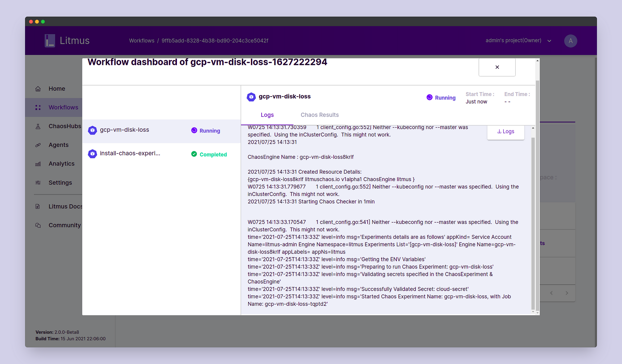The height and width of the screenshot is (364, 622).
Task: Click the dialog scrollbar down arrow
Action: [537, 313]
